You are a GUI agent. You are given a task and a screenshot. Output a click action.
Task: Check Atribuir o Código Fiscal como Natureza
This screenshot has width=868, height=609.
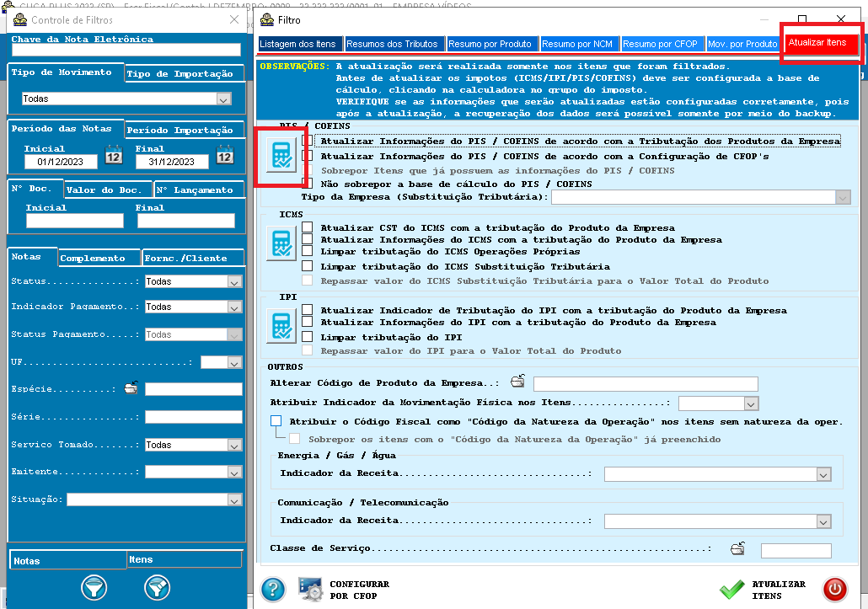[x=276, y=421]
